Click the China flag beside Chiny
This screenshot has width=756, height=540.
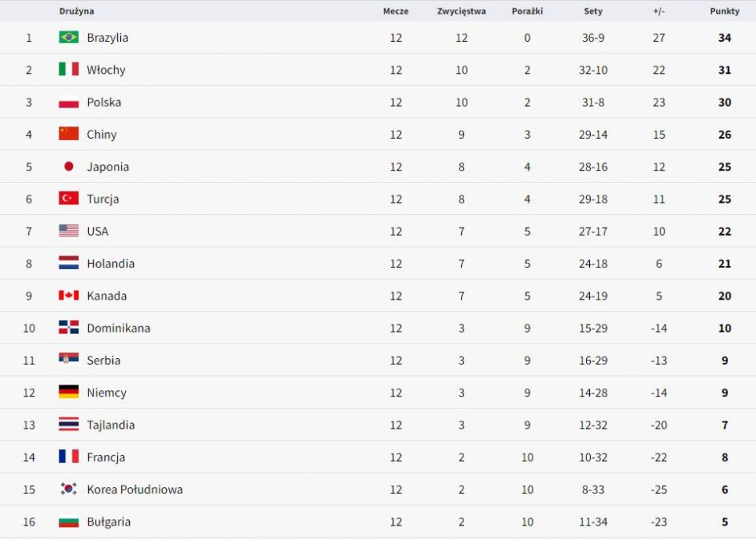[x=68, y=135]
